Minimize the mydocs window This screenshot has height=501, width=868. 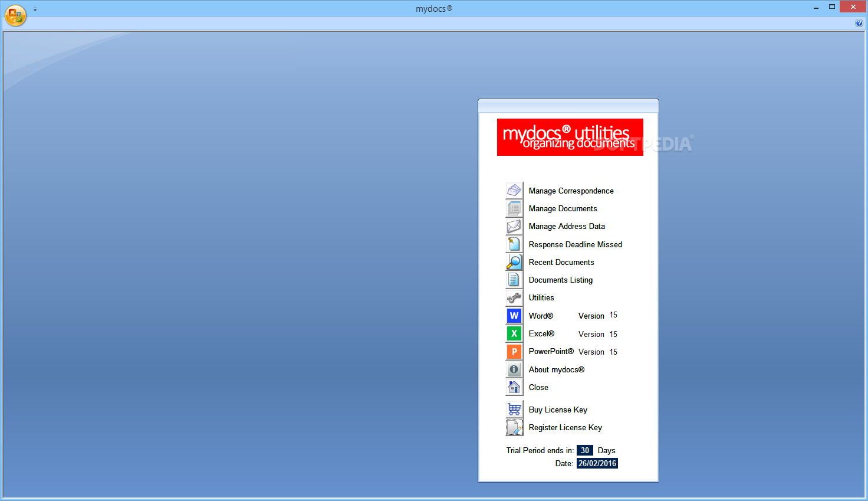pyautogui.click(x=816, y=8)
